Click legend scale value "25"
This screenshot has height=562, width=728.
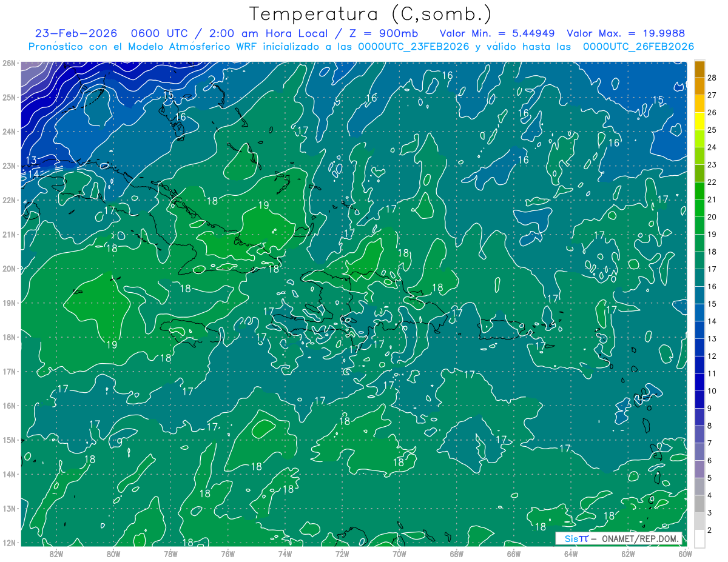click(712, 130)
